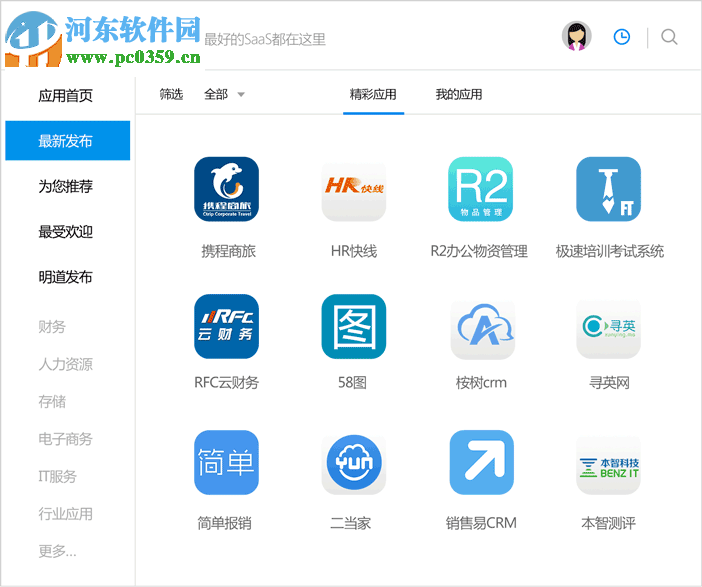Click the 二当家 name label

(351, 523)
